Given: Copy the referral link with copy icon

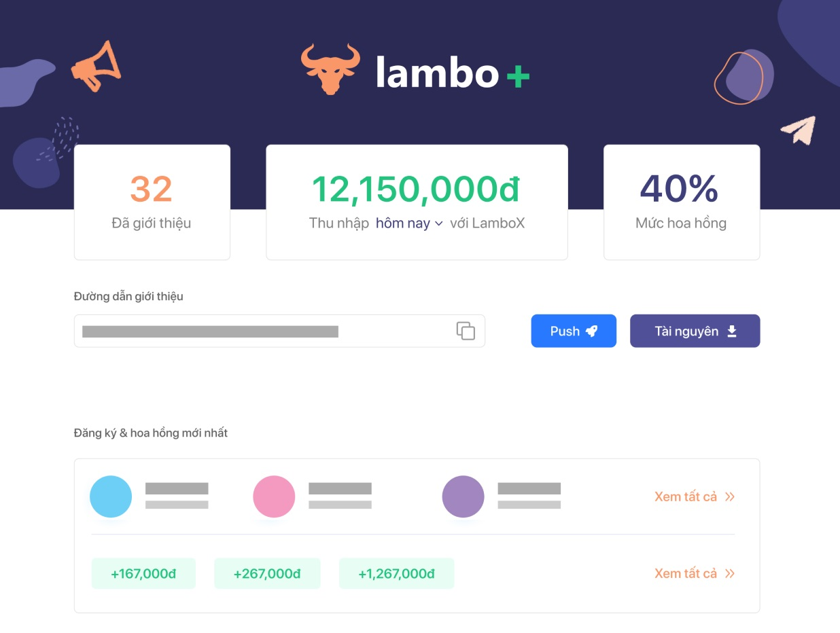Looking at the screenshot, I should (466, 331).
